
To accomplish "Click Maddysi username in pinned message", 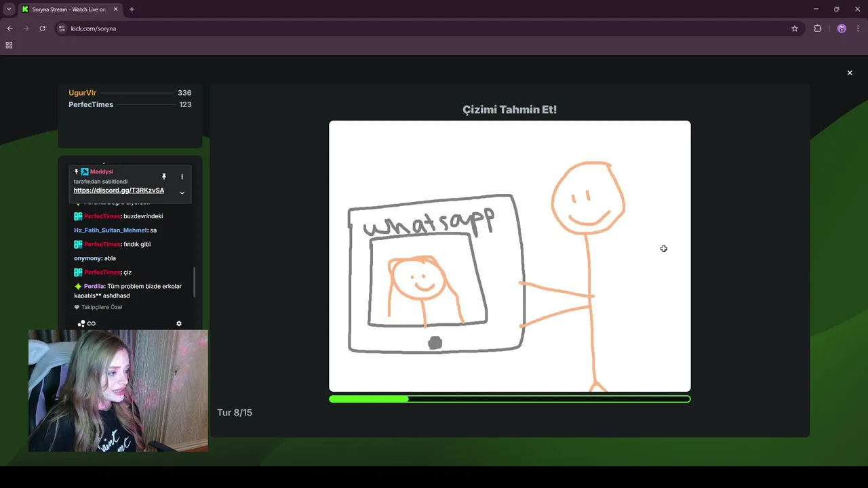I will (x=102, y=171).
